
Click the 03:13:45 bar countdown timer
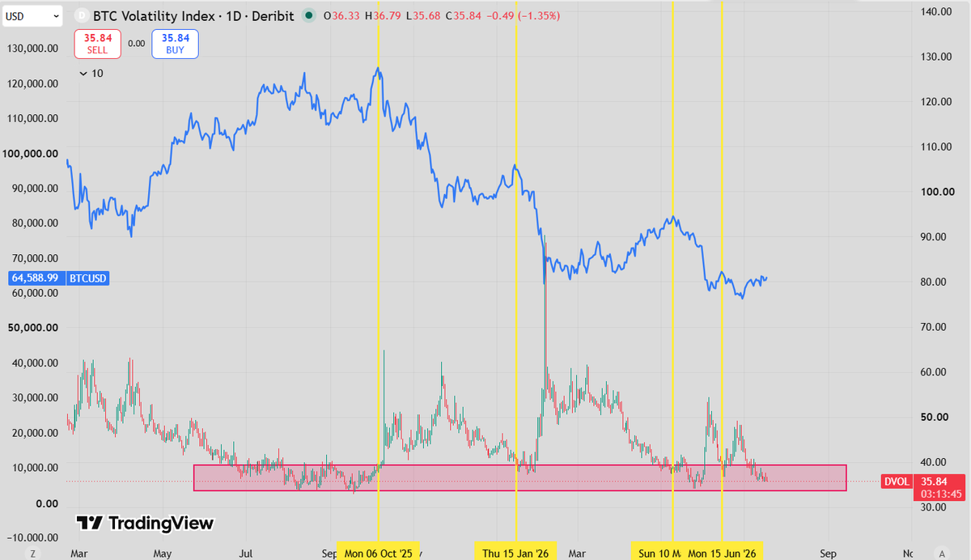tap(942, 493)
